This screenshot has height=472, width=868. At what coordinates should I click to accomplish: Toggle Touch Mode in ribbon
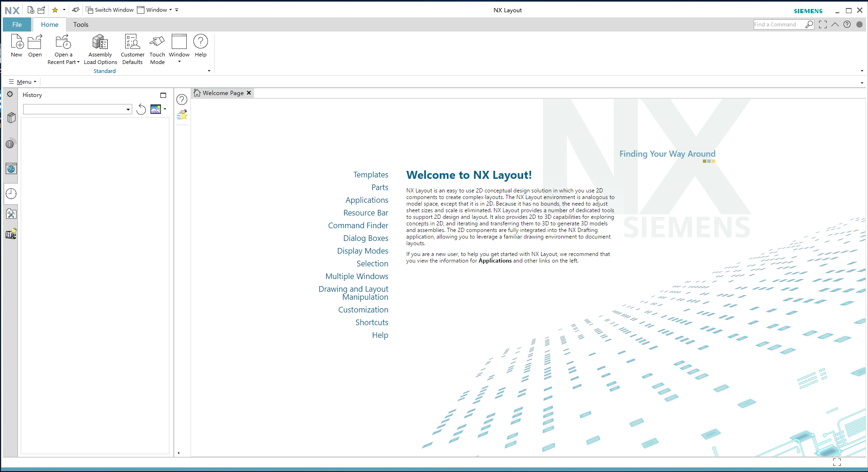pos(157,49)
